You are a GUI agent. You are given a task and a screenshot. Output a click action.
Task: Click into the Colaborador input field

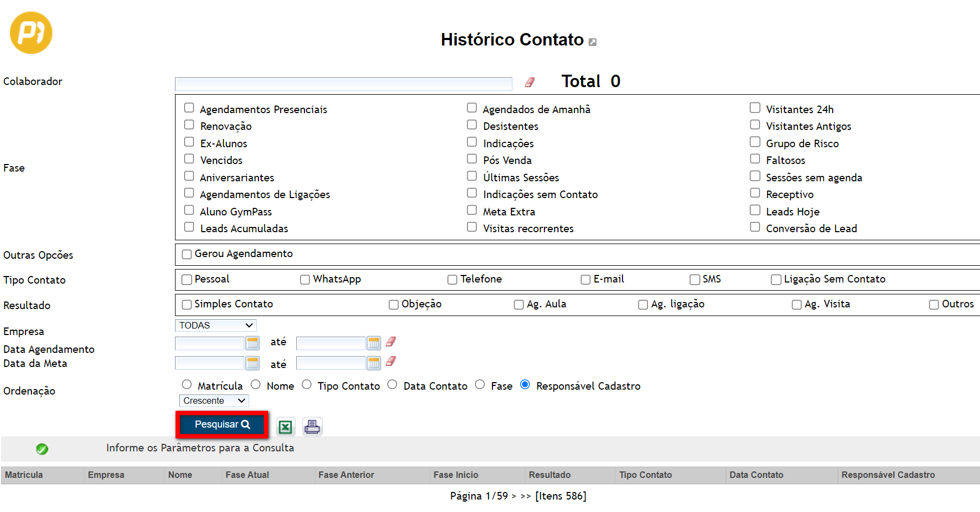[x=343, y=84]
